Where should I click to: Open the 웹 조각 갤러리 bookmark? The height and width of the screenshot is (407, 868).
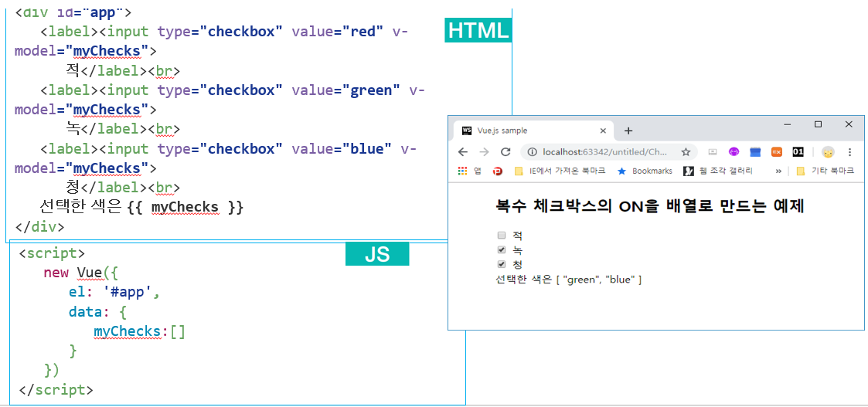pos(718,171)
